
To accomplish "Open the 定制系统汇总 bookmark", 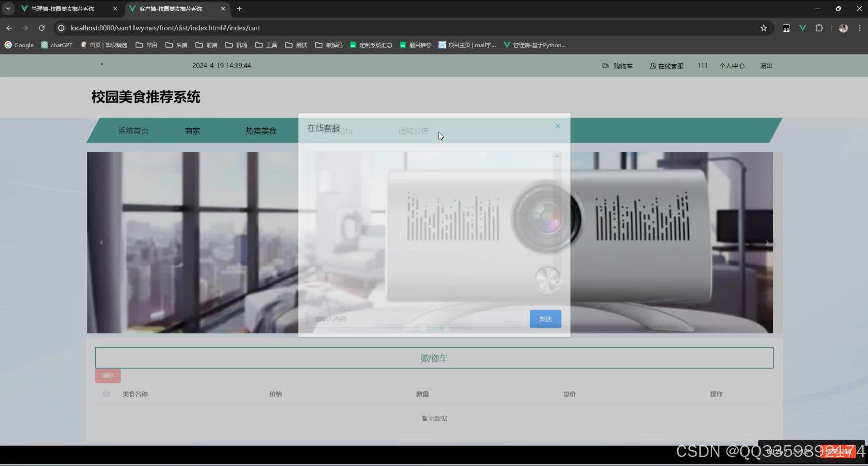I will pyautogui.click(x=371, y=45).
